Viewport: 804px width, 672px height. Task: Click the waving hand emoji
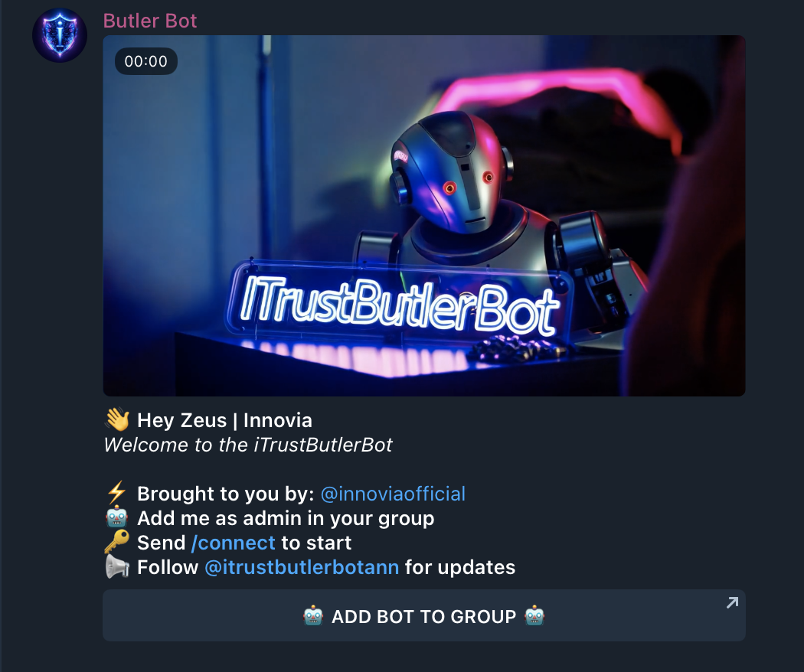[x=117, y=419]
